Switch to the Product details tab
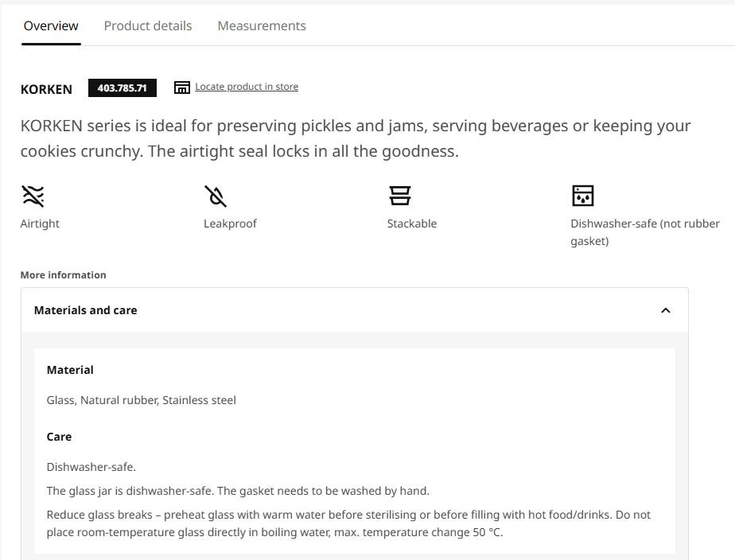The image size is (735, 560). click(x=148, y=25)
